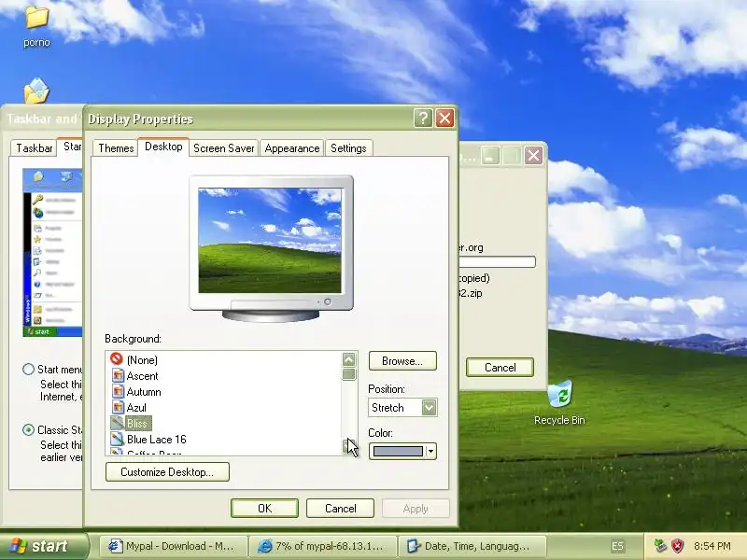This screenshot has width=747, height=560.
Task: Click Cancel in the download dialog
Action: (x=500, y=367)
